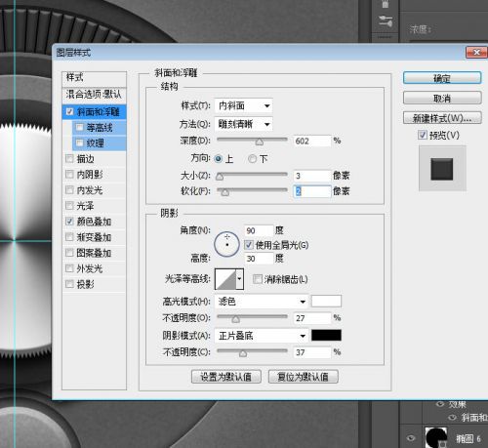Click the gloss contour preview thumbnail

(225, 279)
